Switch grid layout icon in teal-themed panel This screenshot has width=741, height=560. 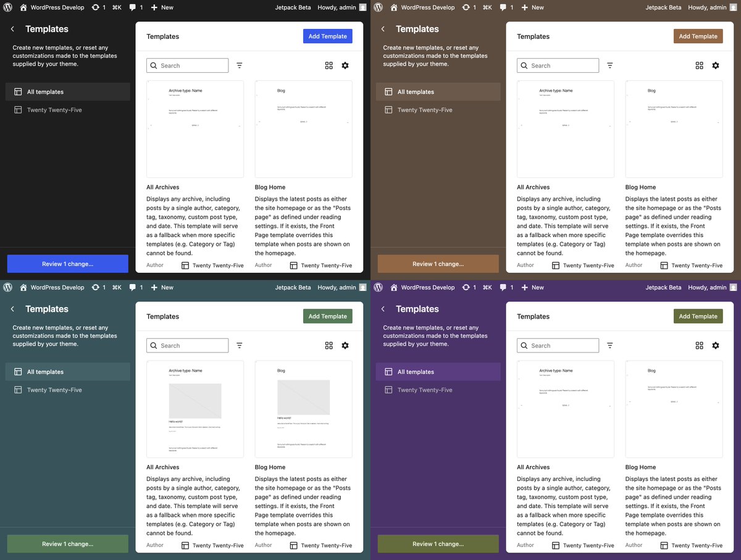tap(329, 346)
